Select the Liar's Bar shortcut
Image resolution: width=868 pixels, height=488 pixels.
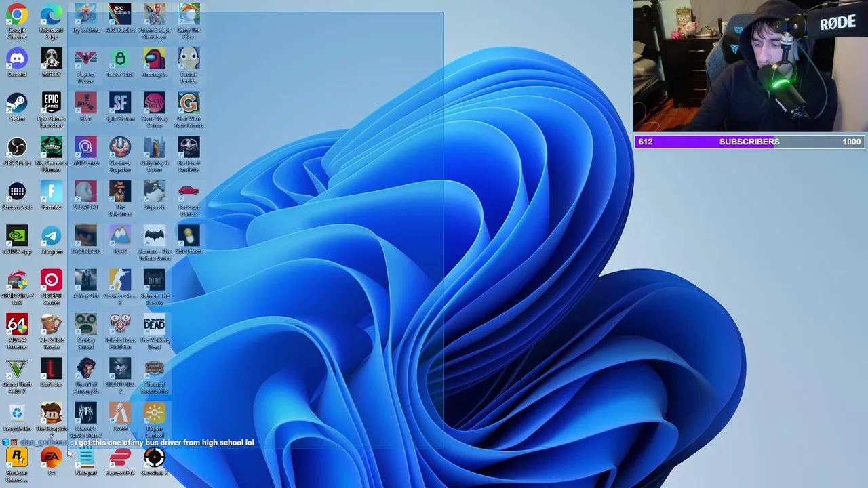52,372
